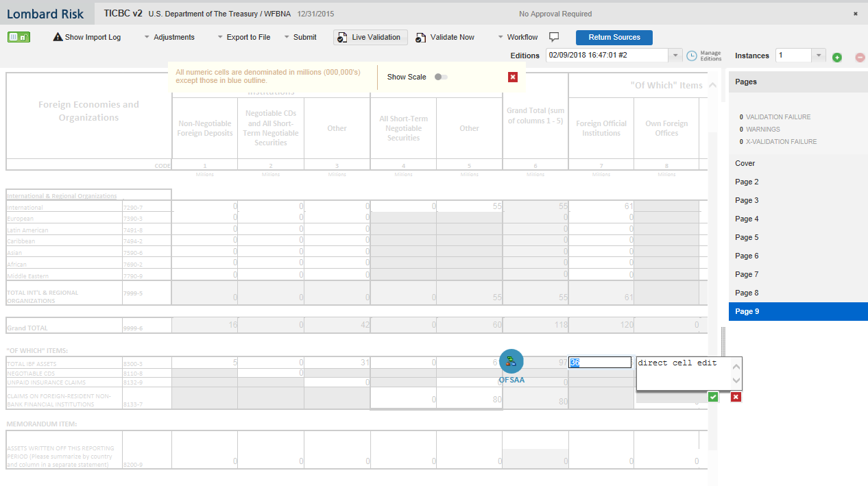Click the VALIDATION FAILURE count

(x=741, y=117)
